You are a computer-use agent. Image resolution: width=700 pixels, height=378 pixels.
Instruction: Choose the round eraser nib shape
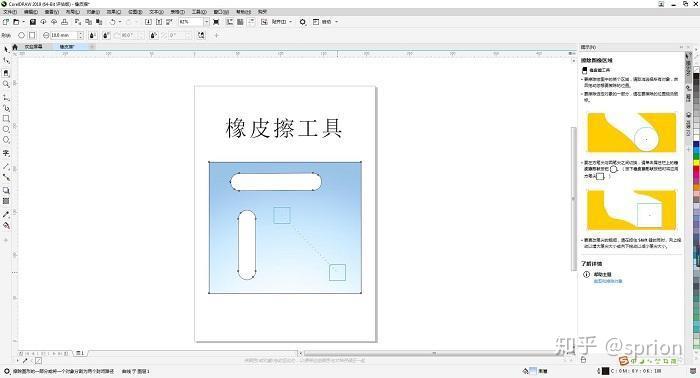(x=21, y=35)
